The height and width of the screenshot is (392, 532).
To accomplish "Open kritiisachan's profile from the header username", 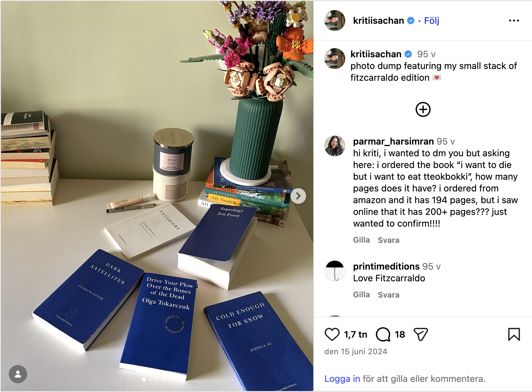I will (378, 21).
